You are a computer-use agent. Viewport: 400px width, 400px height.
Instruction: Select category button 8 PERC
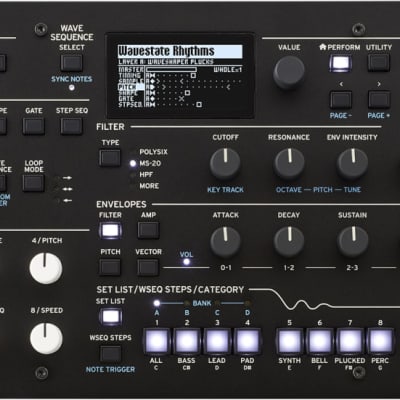(380, 341)
